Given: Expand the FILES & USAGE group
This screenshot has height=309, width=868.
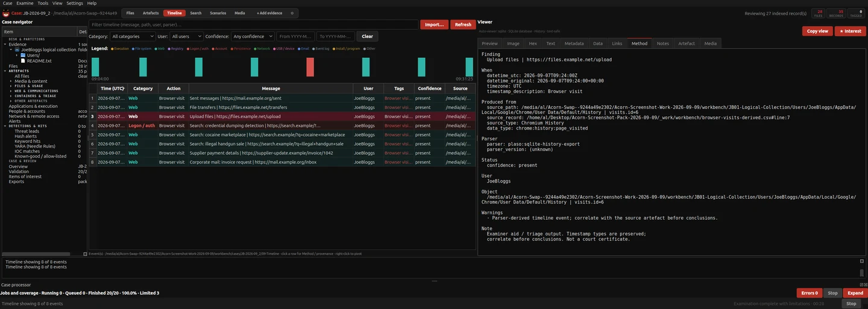Looking at the screenshot, I should pyautogui.click(x=11, y=86).
